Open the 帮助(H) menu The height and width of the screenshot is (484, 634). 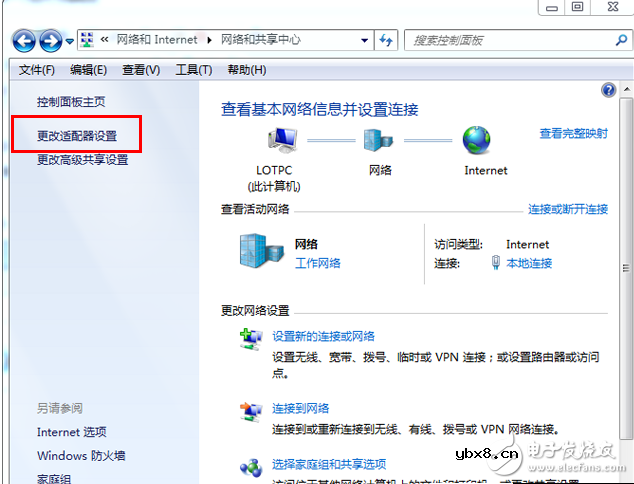(x=247, y=70)
